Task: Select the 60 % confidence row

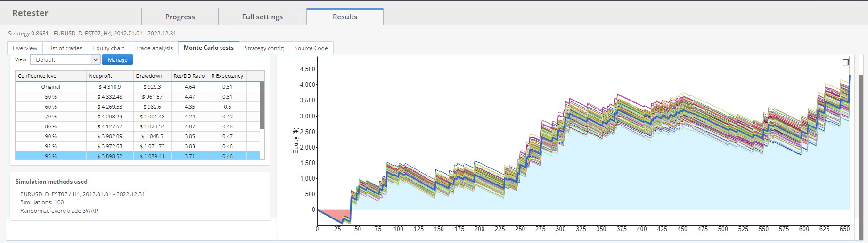Action: tap(138, 107)
